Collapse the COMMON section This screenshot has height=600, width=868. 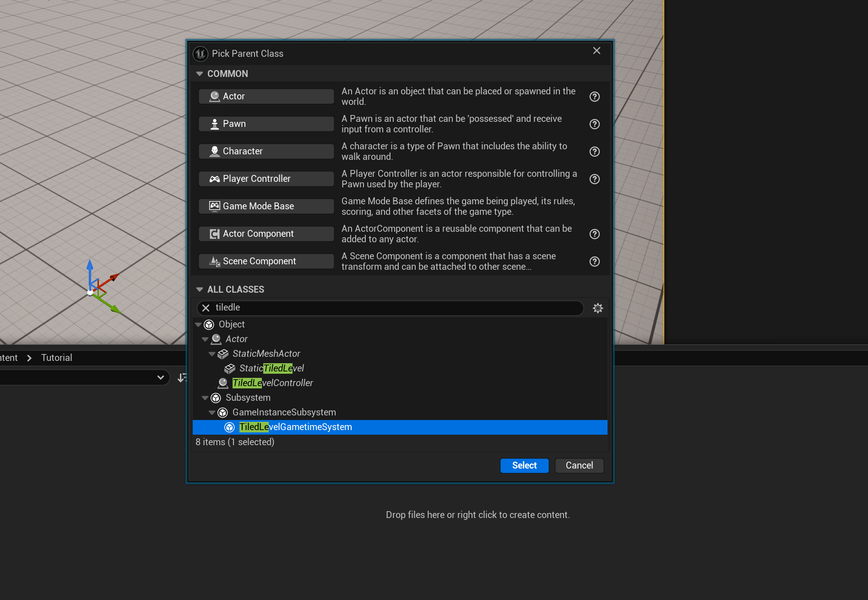point(200,74)
